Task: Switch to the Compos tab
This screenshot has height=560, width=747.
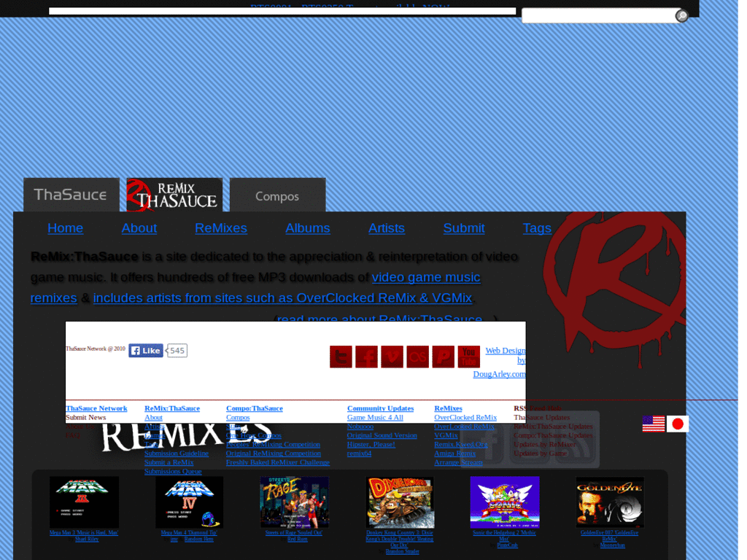Action: [278, 195]
